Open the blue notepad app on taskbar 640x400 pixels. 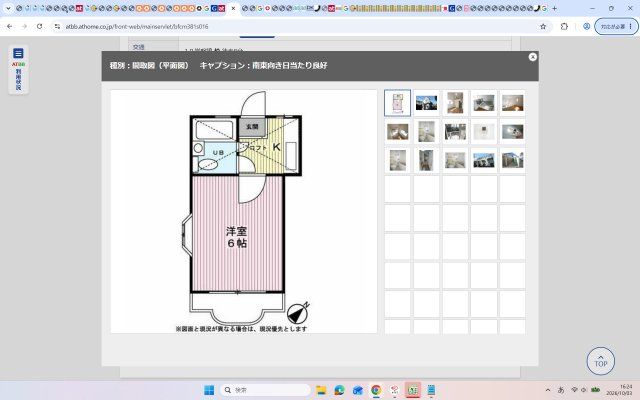431,390
